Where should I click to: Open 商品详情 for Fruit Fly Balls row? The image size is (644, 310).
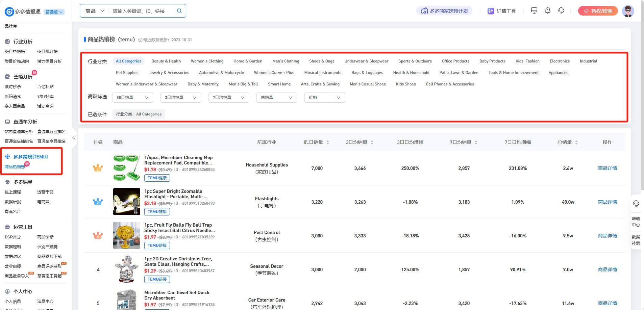click(607, 236)
